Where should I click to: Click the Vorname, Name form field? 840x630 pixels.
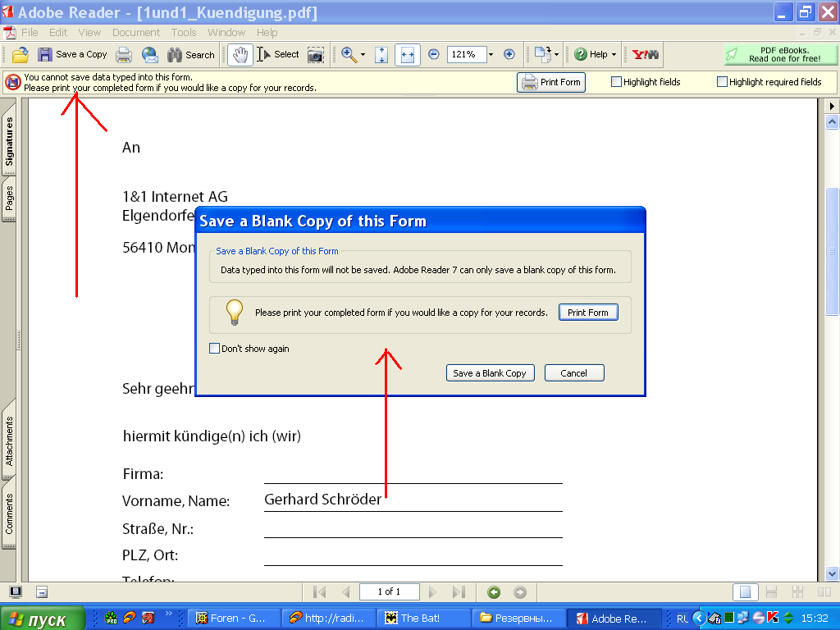413,499
